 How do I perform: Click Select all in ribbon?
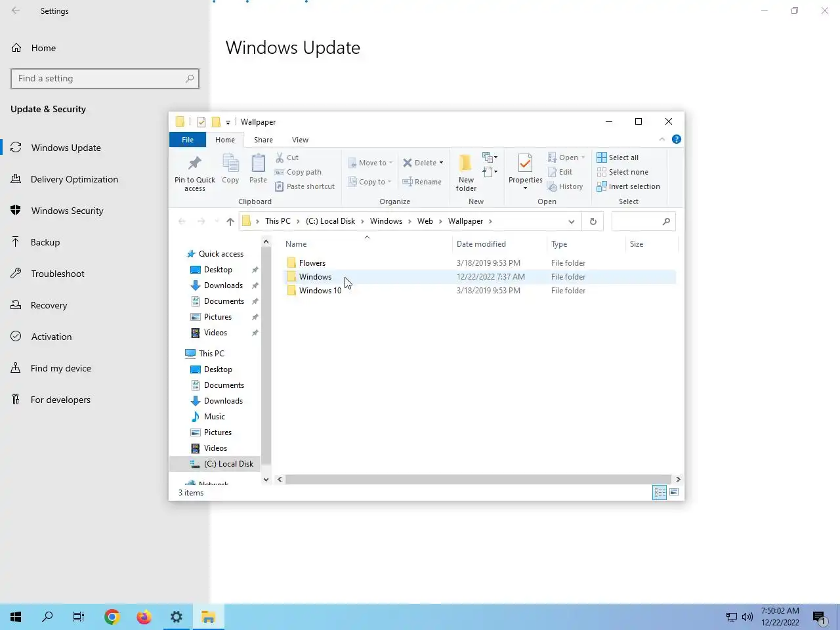pyautogui.click(x=618, y=157)
